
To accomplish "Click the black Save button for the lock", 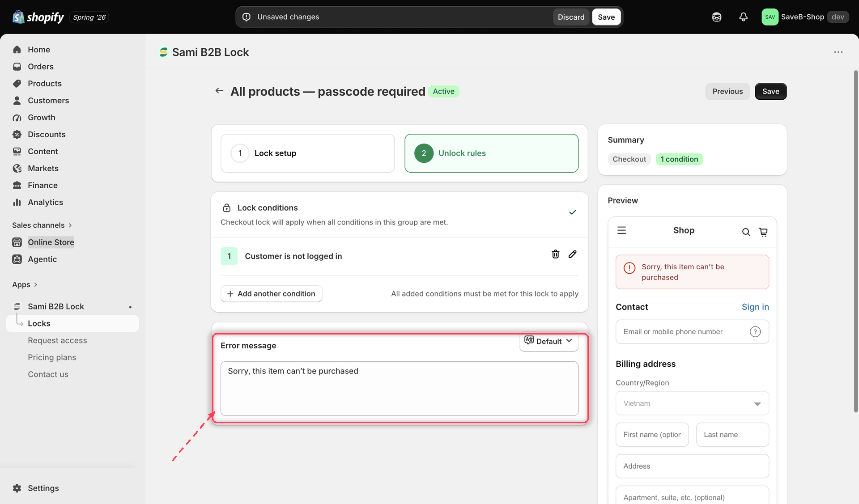I will point(770,92).
